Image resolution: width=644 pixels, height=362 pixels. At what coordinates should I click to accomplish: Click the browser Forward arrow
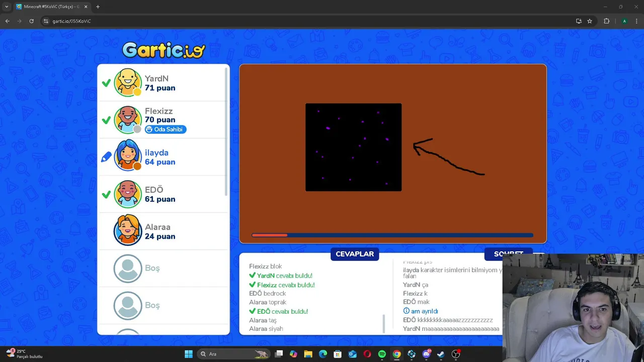[19, 21]
